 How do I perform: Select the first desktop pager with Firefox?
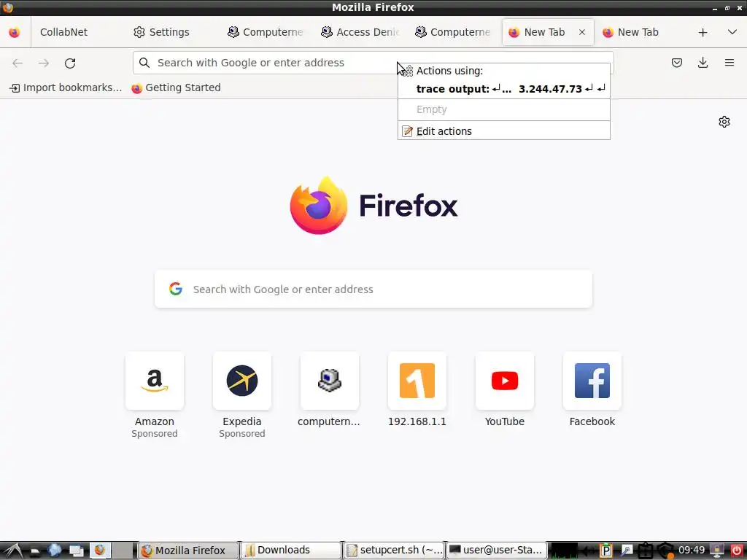[100, 551]
